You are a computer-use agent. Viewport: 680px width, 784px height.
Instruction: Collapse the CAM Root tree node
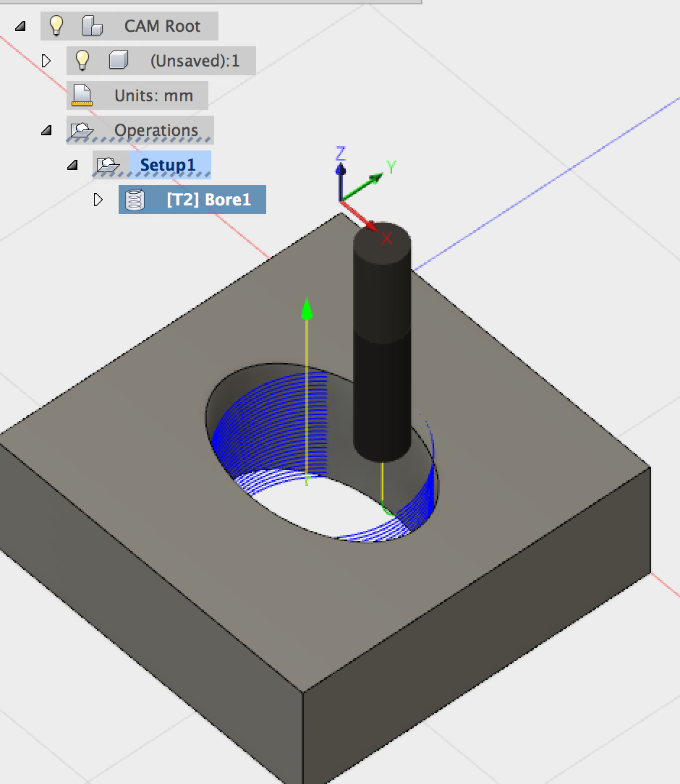click(20, 26)
